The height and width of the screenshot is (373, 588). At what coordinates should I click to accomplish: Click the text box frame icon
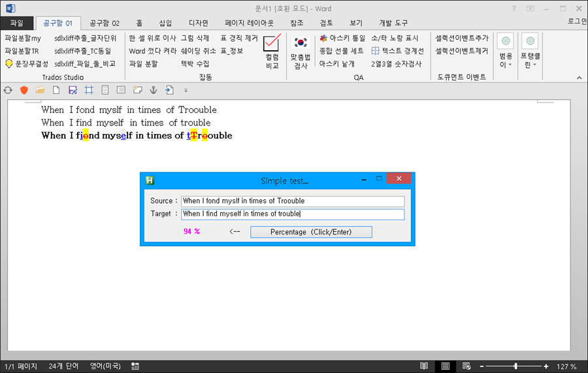click(121, 90)
